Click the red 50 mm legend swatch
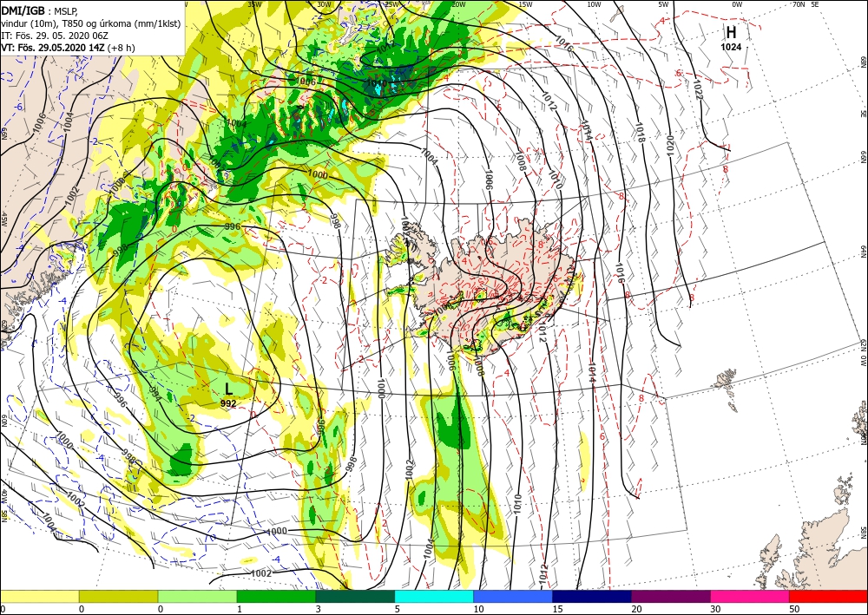Screen dimensions: 868x615 [x=828, y=596]
